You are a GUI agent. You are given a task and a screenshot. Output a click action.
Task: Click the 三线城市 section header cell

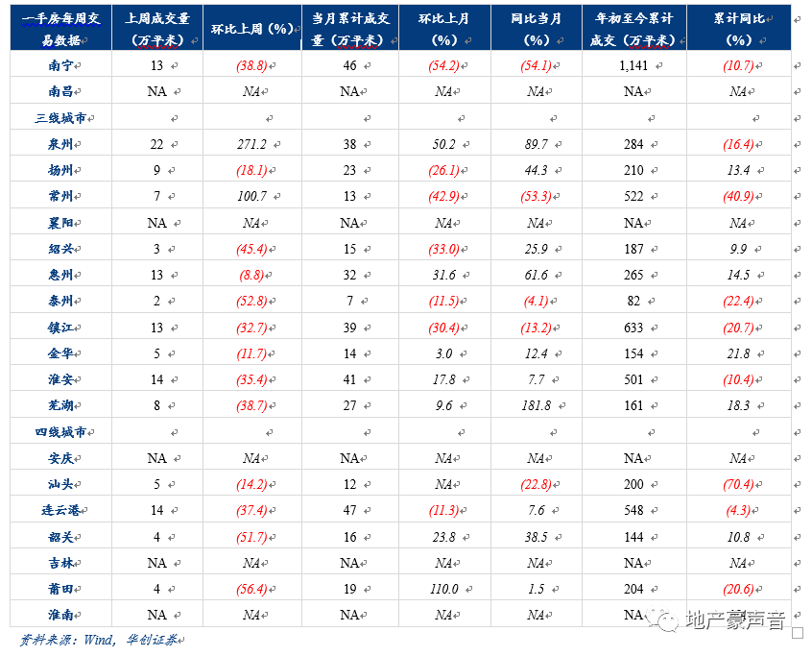click(x=60, y=117)
